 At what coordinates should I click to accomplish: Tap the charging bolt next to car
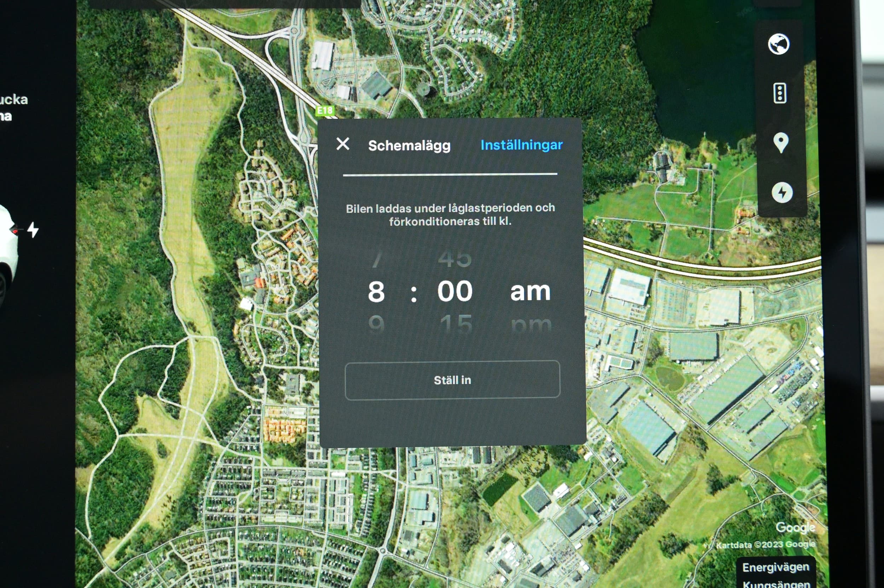pyautogui.click(x=33, y=229)
